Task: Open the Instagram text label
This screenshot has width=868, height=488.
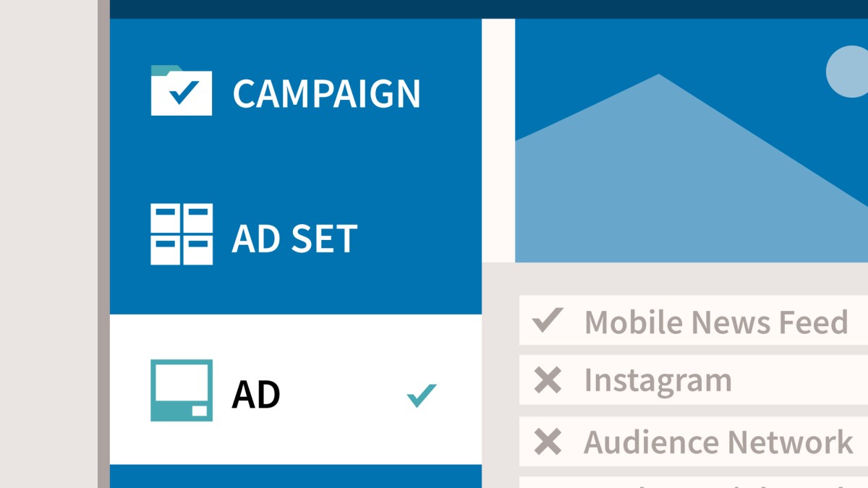Action: pos(658,381)
